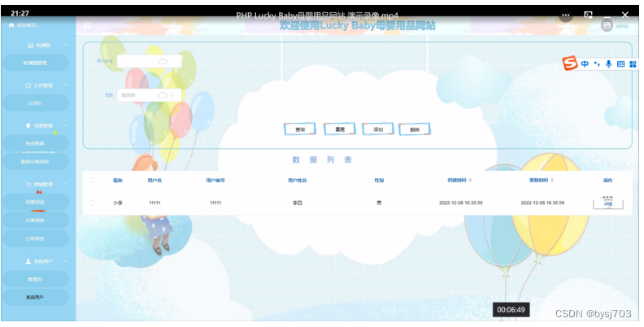Image resolution: width=644 pixels, height=327 pixels.
Task: Click the 删除 delete button
Action: (415, 129)
